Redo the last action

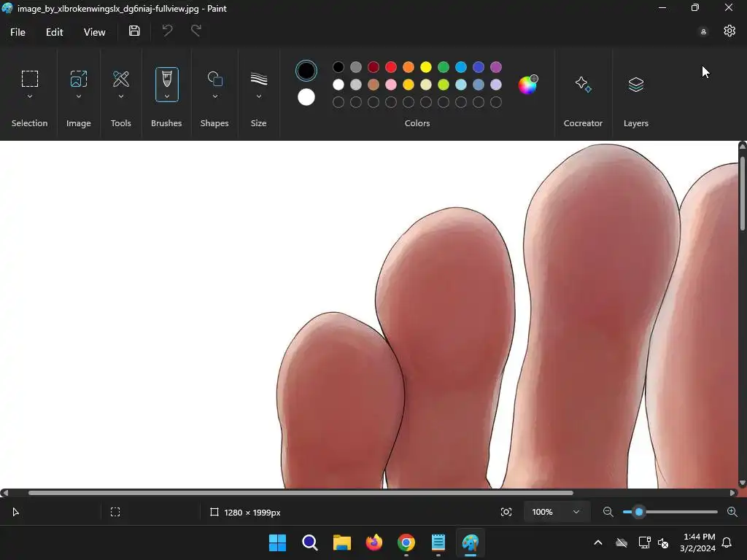point(196,31)
